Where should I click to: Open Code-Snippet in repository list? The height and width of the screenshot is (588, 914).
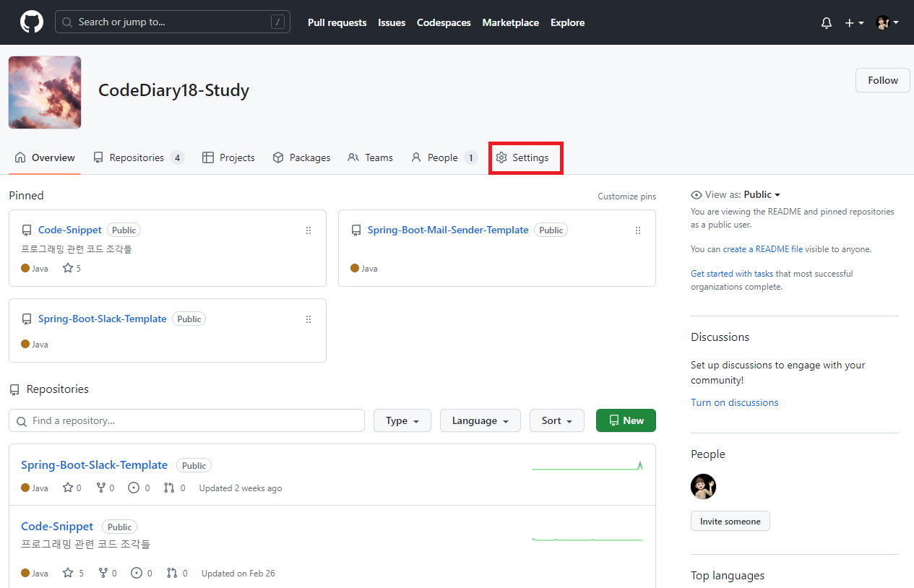(57, 527)
